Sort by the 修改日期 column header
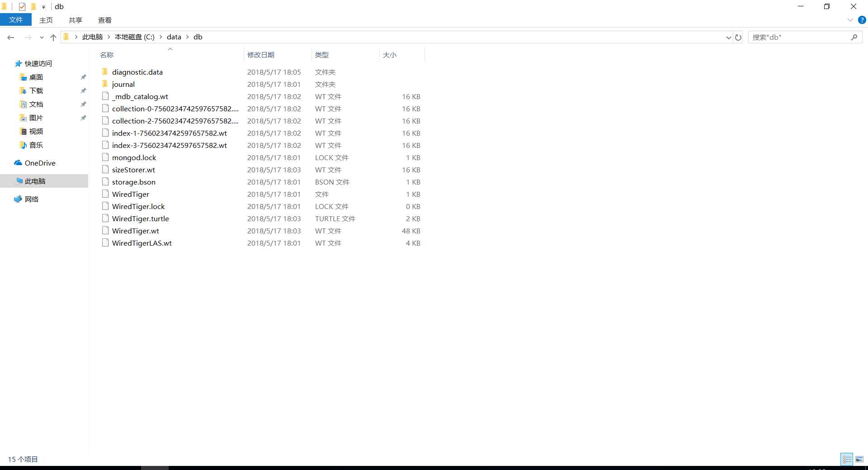 tap(261, 55)
